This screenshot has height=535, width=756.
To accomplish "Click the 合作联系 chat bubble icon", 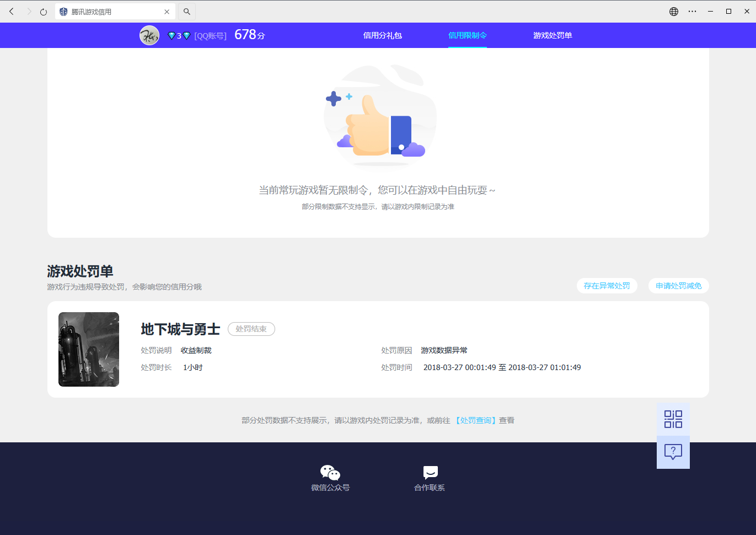I will [430, 473].
